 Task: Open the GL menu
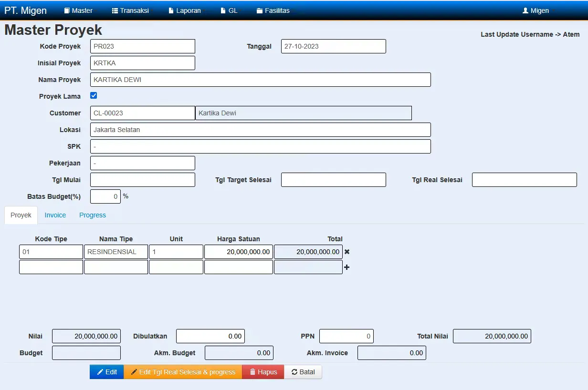click(229, 10)
